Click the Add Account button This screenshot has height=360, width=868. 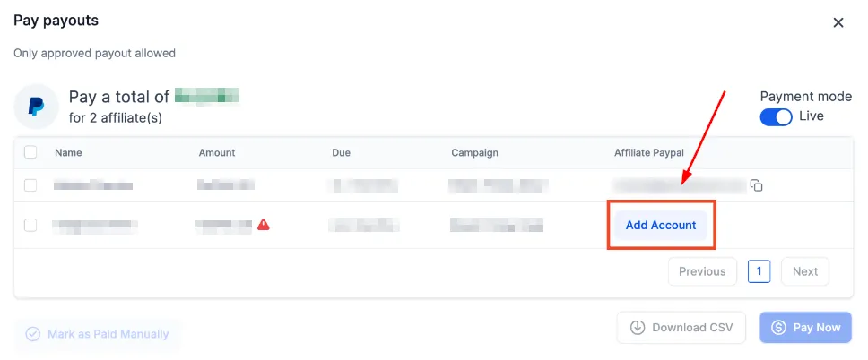click(x=661, y=225)
